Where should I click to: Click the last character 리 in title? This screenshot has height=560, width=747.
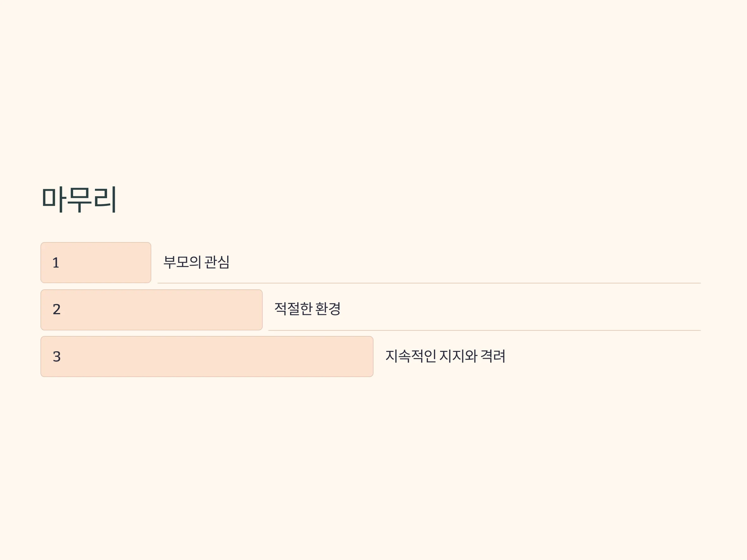tap(105, 199)
